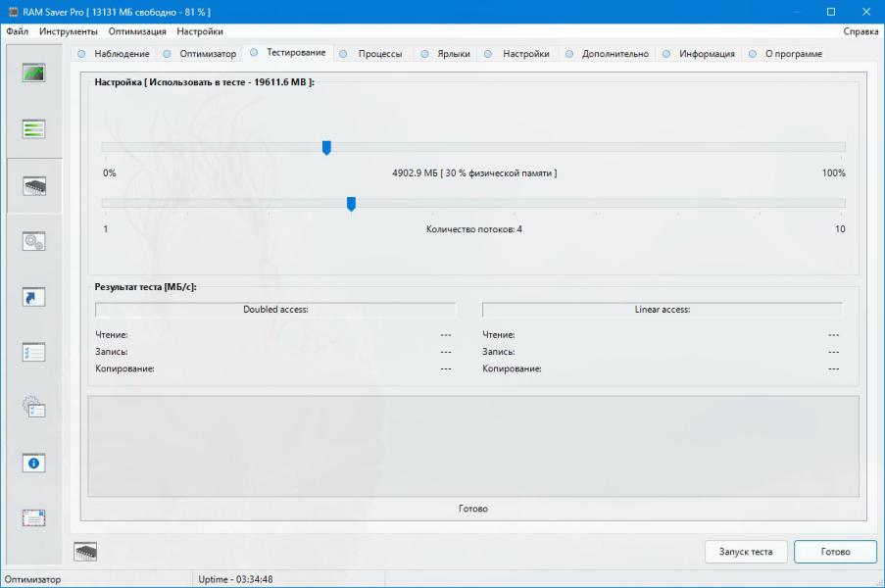Select the RAM chip testing sidebar icon

tap(34, 185)
